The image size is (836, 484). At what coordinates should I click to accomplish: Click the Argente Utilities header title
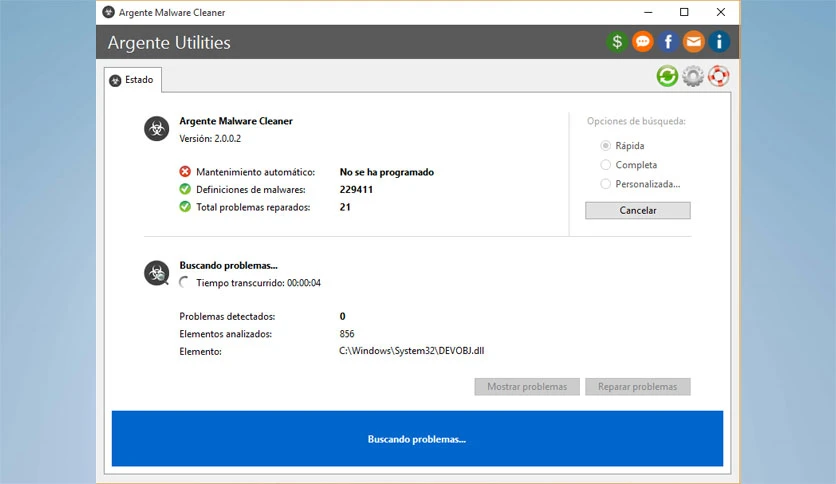coord(169,43)
